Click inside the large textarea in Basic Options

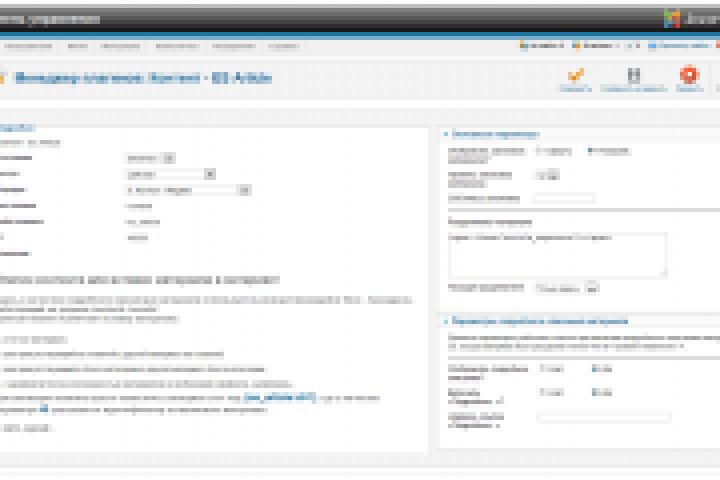pyautogui.click(x=557, y=255)
